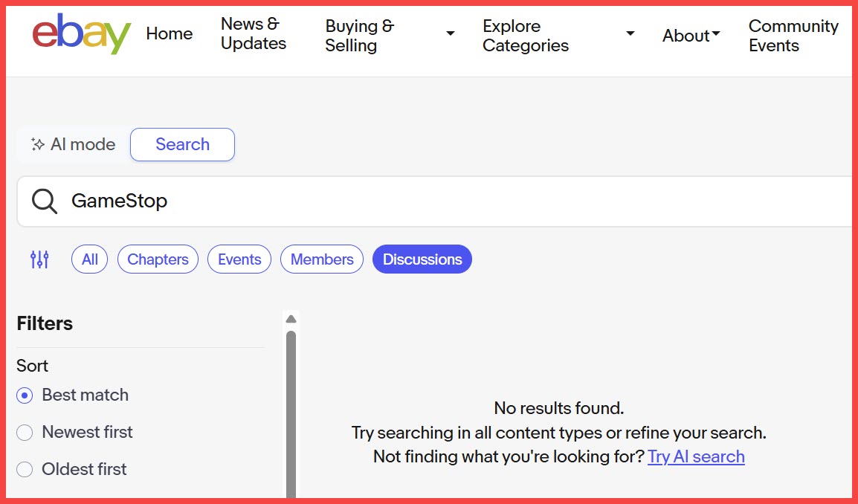Expand the Explore Categories dropdown arrow
Image resolution: width=858 pixels, height=504 pixels.
coord(630,34)
